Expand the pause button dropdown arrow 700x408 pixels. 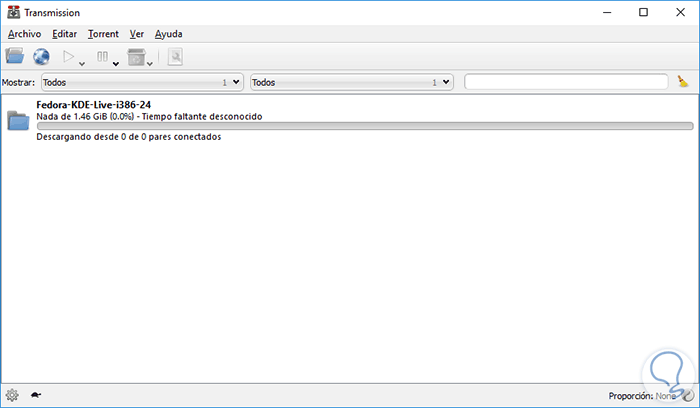click(116, 64)
